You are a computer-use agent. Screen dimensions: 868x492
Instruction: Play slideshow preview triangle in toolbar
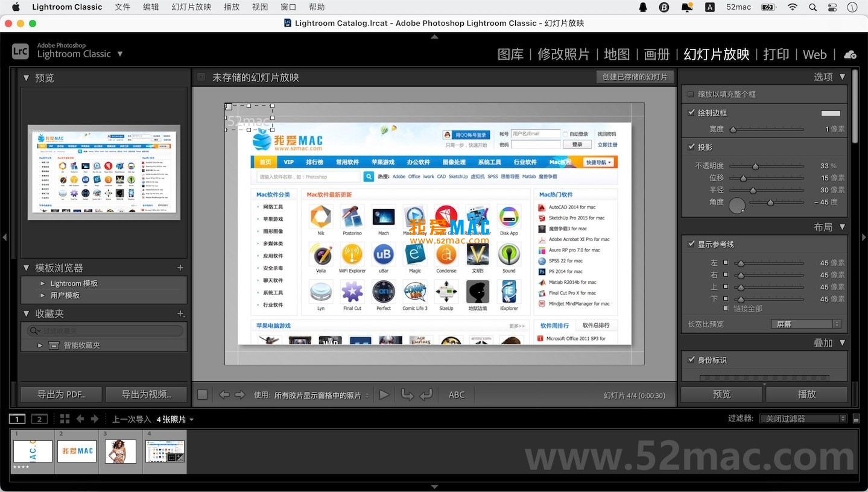(x=384, y=395)
